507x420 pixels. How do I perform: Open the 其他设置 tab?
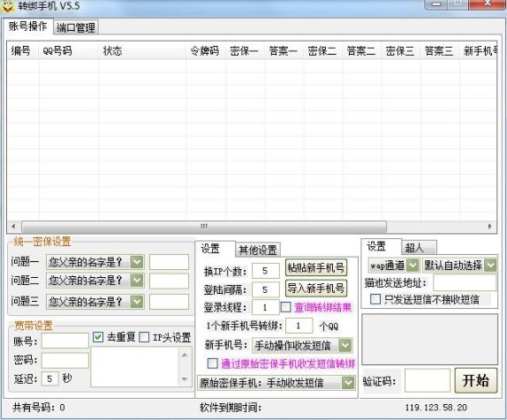(258, 250)
